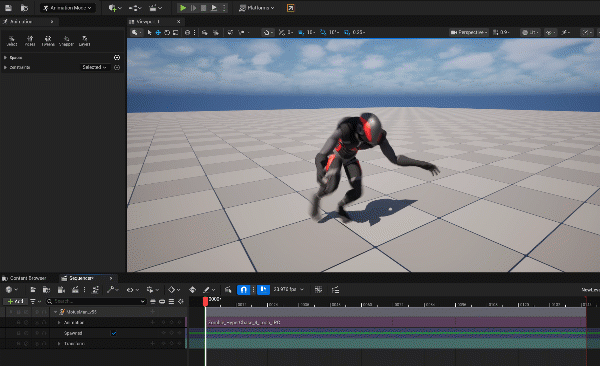Toggle the blue button right of magnet

click(x=263, y=289)
